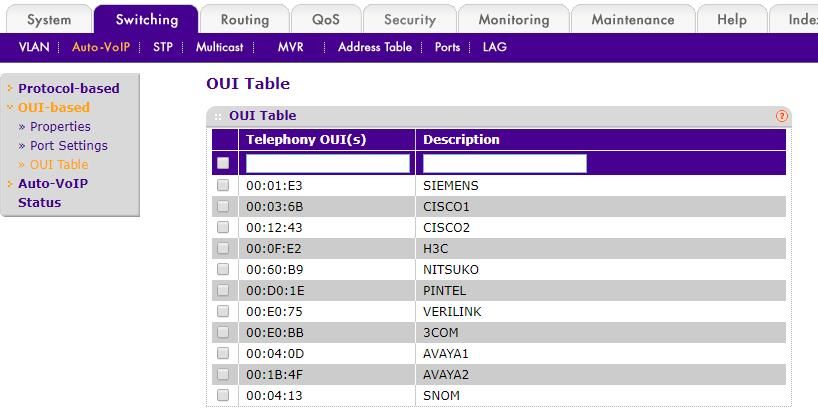The height and width of the screenshot is (413, 818).
Task: Select the SIEMENS row checkbox
Action: tap(223, 185)
